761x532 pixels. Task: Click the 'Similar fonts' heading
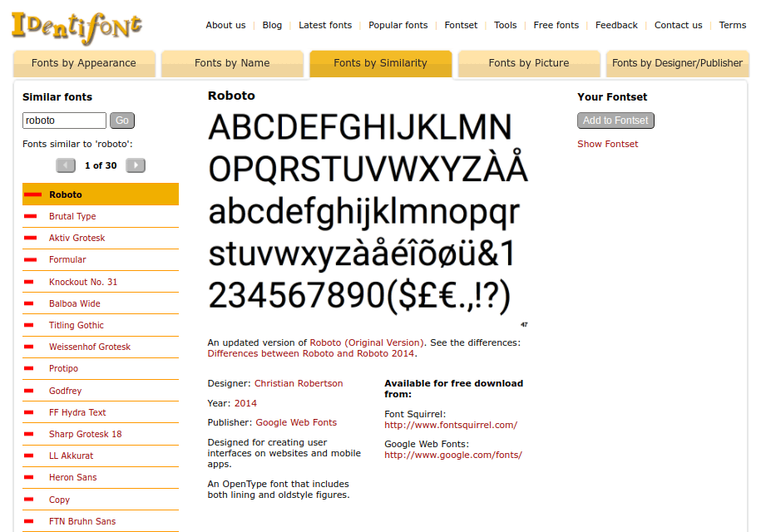[x=57, y=97]
